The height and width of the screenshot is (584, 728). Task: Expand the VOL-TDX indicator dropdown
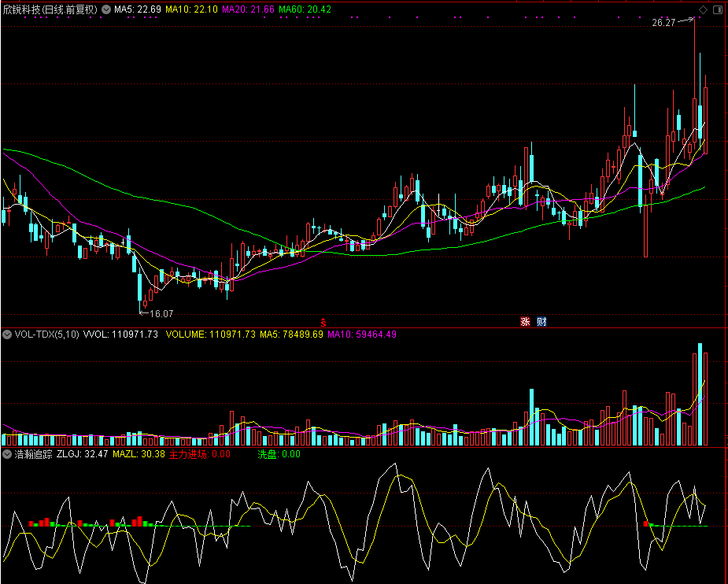pyautogui.click(x=7, y=335)
